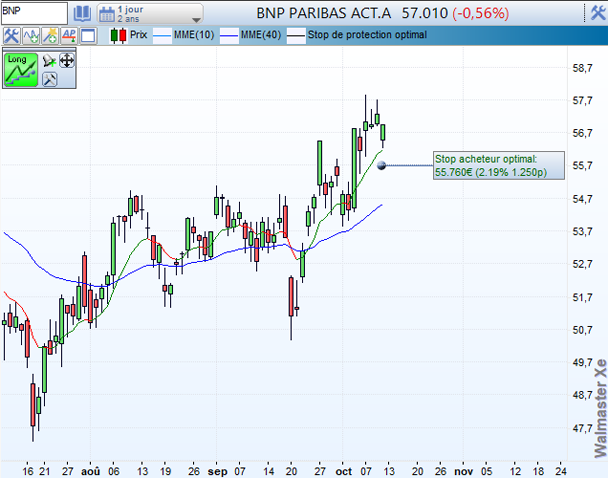Click the MME(10) light blue line swatch
This screenshot has width=608, height=478.
click(162, 36)
